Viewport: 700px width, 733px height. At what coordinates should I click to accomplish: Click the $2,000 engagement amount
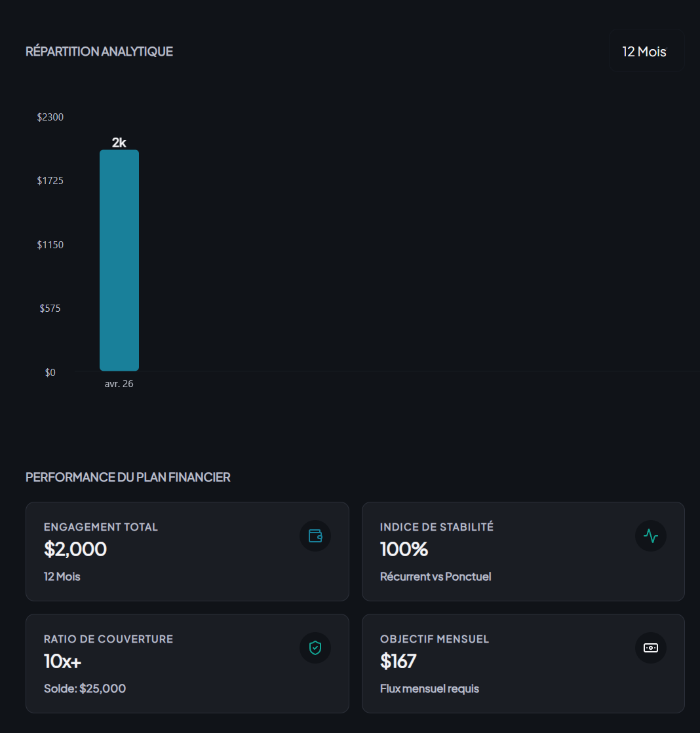[75, 550]
